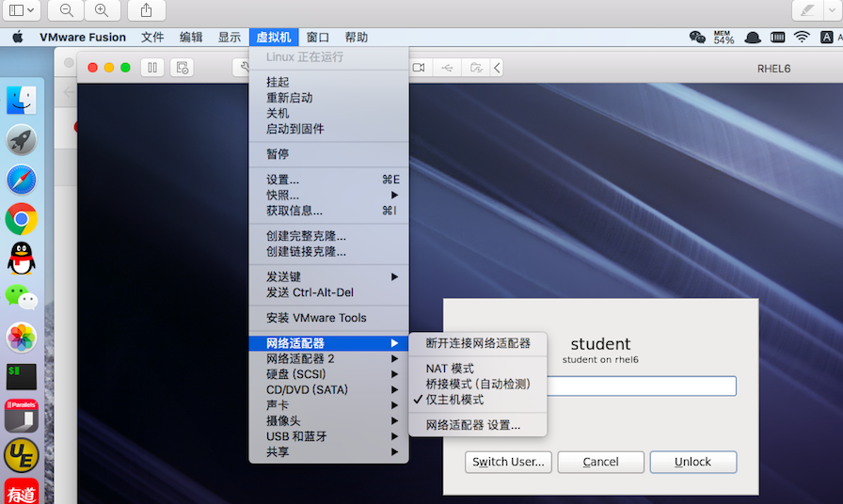Image resolution: width=843 pixels, height=504 pixels.
Task: Choose the checked 仅主机模式 option
Action: (454, 400)
